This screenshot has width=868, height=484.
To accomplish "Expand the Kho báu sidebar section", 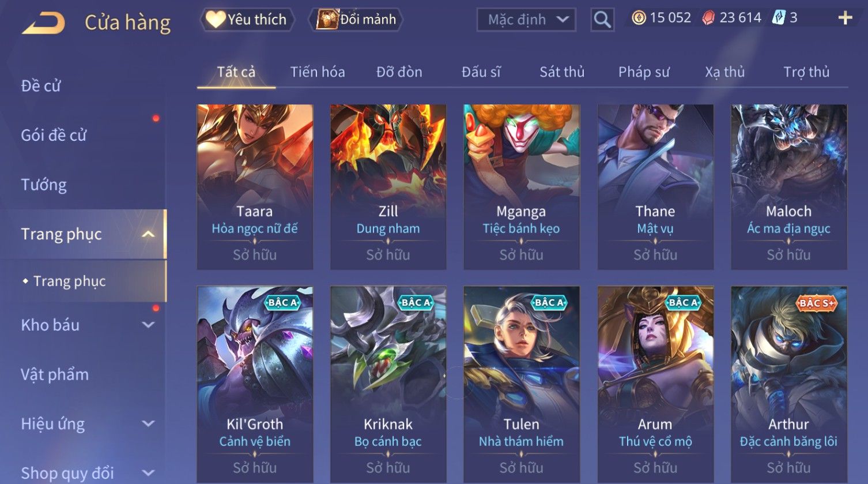I will tap(148, 325).
